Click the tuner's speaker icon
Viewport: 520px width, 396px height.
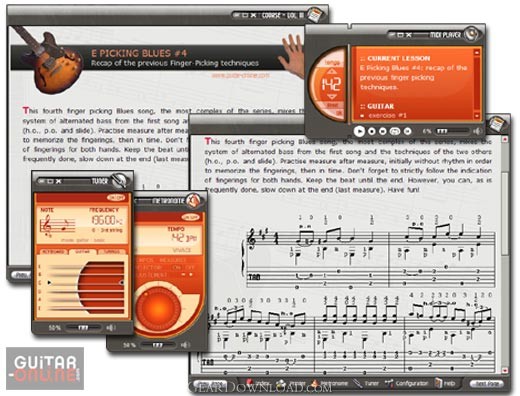pos(110,328)
